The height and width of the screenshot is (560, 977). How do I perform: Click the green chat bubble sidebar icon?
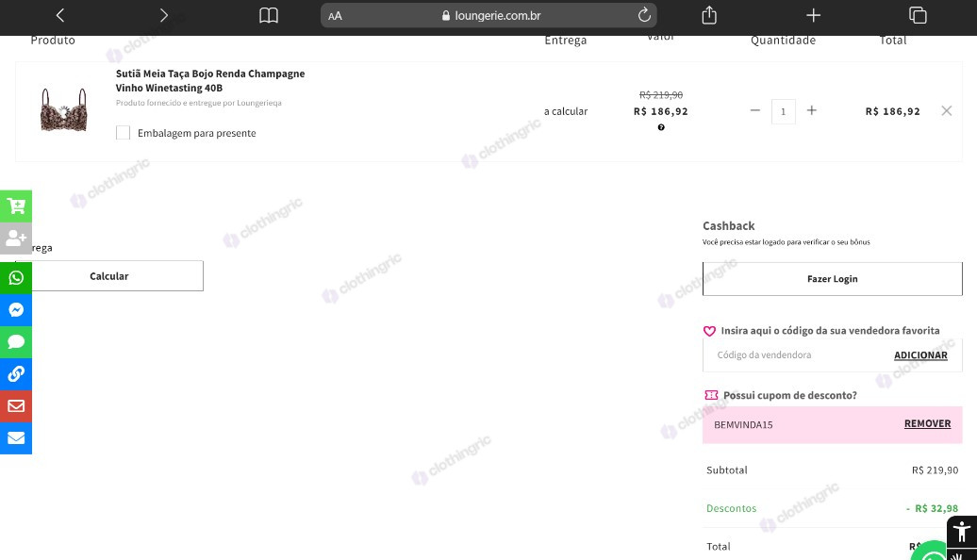coord(16,342)
